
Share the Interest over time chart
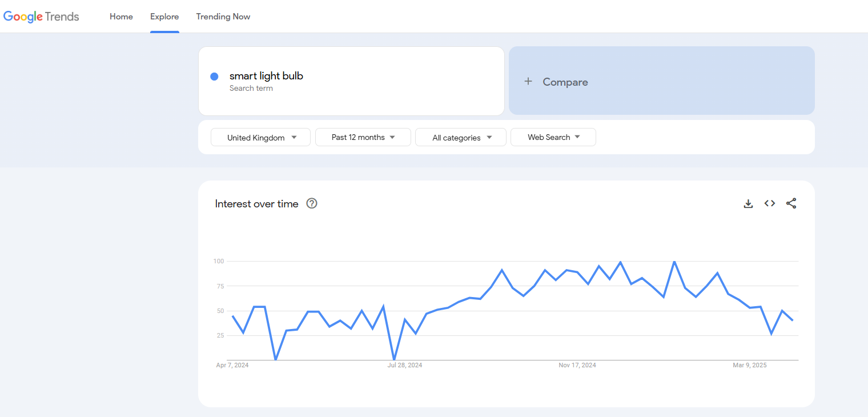(x=791, y=203)
